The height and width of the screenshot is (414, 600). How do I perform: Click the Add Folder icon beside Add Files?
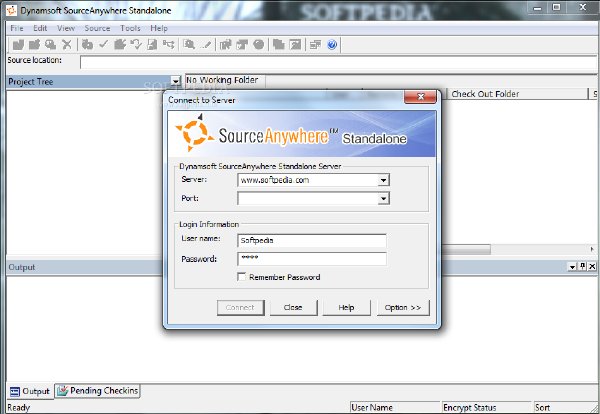(x=34, y=45)
